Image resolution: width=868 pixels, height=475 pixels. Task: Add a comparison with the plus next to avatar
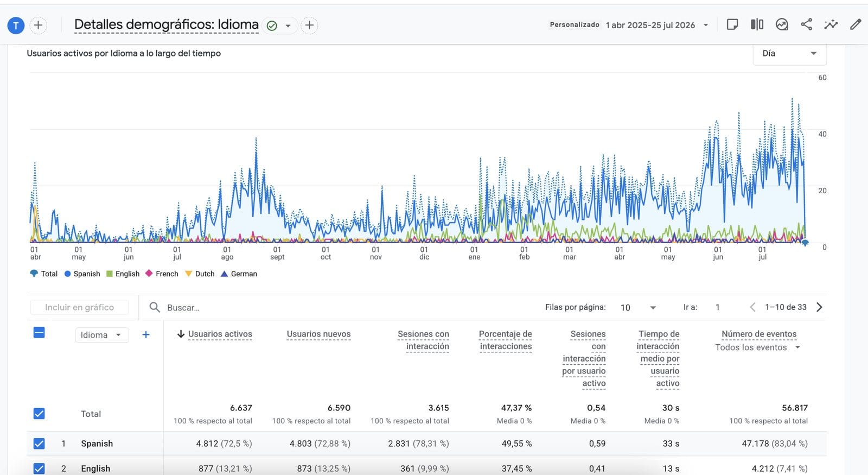[x=38, y=25]
